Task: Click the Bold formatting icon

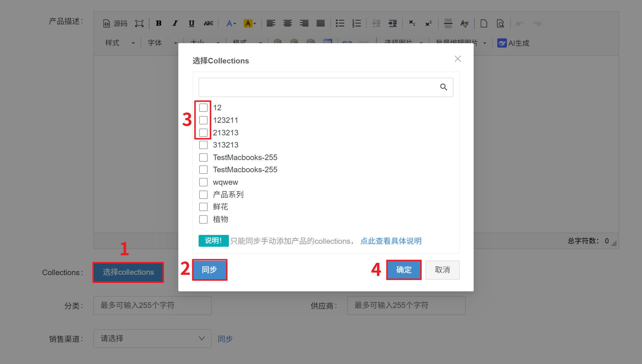Action: (x=159, y=23)
